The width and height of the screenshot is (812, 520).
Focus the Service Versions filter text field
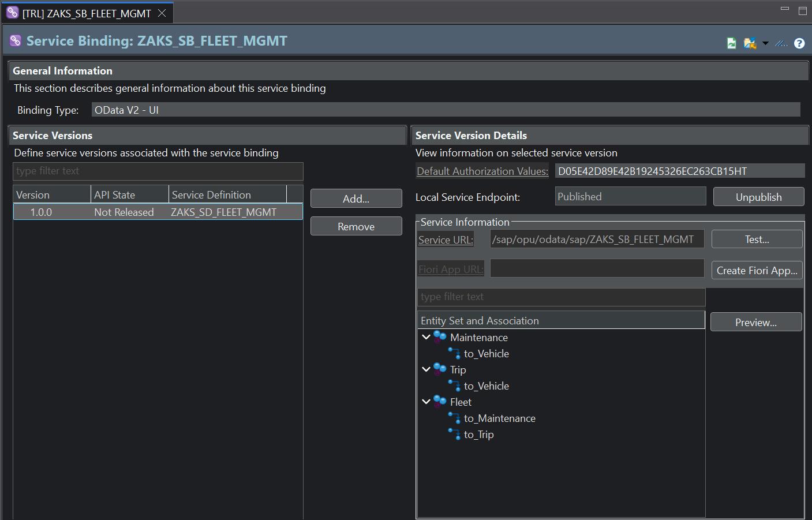(158, 171)
